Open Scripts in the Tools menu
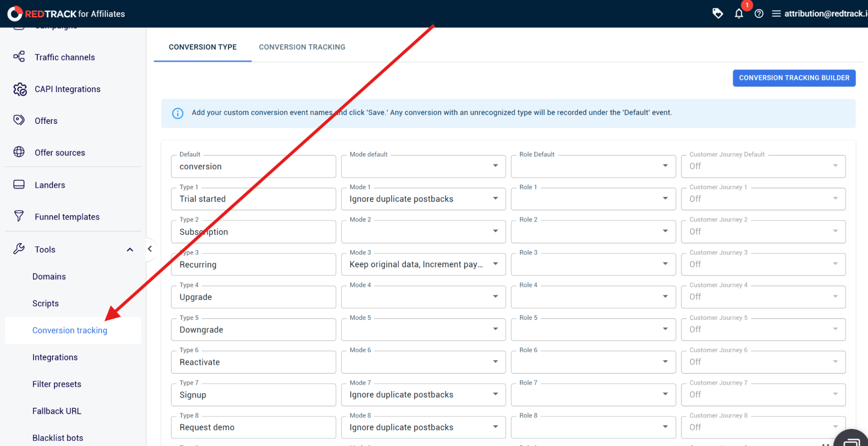The width and height of the screenshot is (868, 446). [46, 303]
